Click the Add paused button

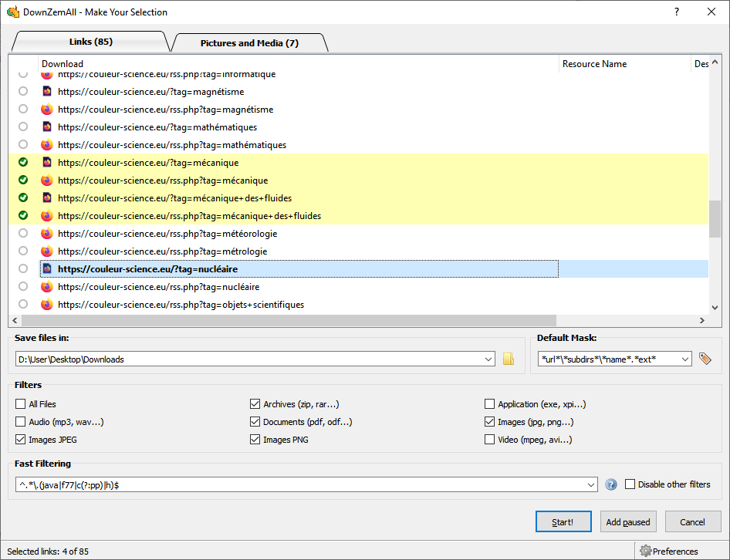628,521
